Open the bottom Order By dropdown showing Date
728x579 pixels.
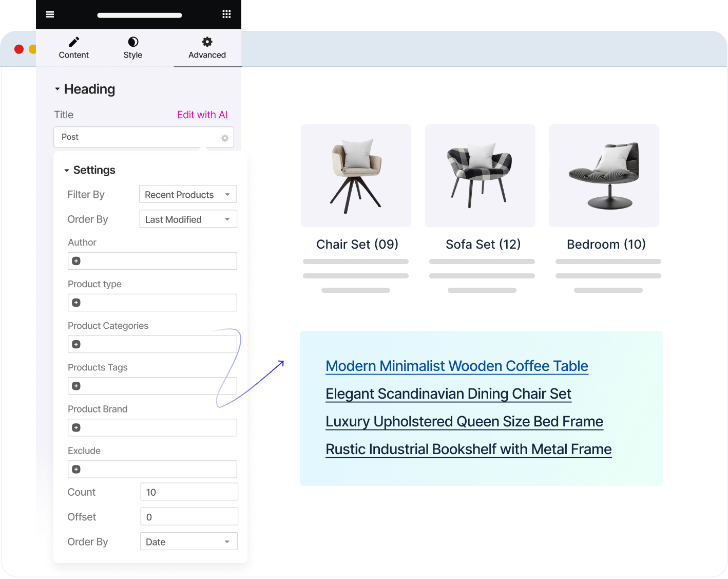pos(188,541)
